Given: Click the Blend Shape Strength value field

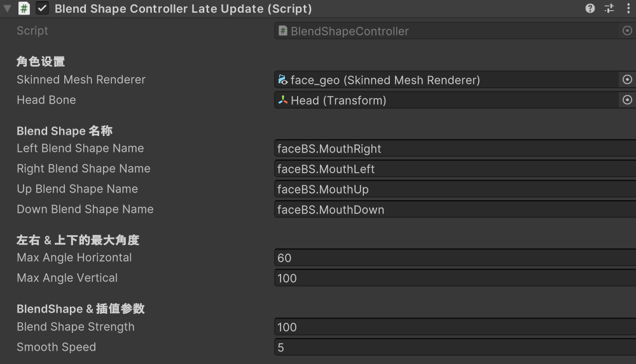Looking at the screenshot, I should [x=455, y=327].
